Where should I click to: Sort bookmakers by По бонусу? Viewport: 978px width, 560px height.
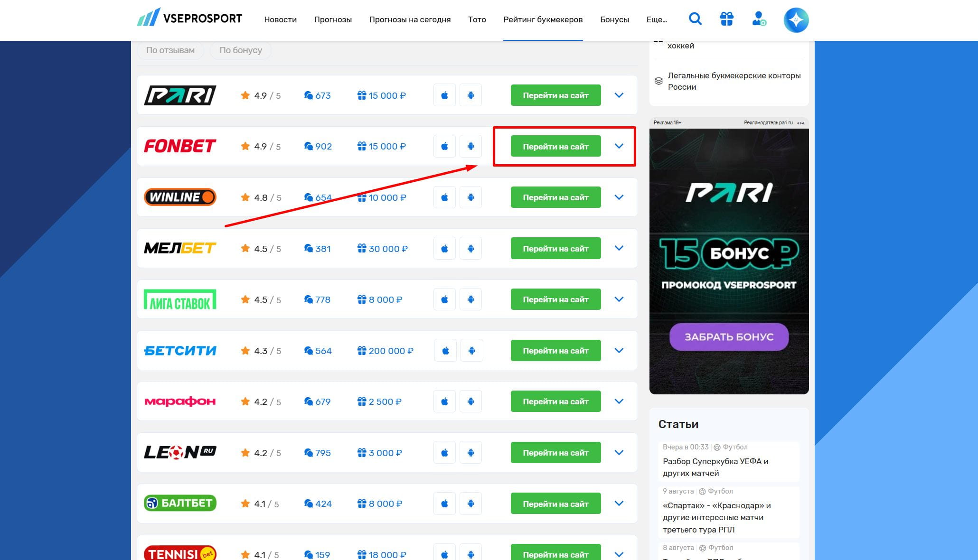click(241, 50)
